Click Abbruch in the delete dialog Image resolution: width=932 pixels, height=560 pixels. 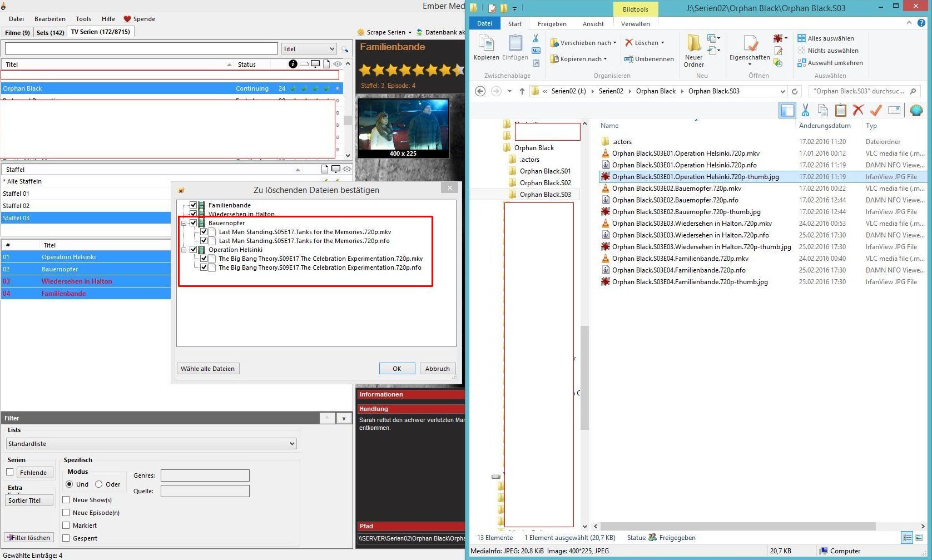coord(438,369)
